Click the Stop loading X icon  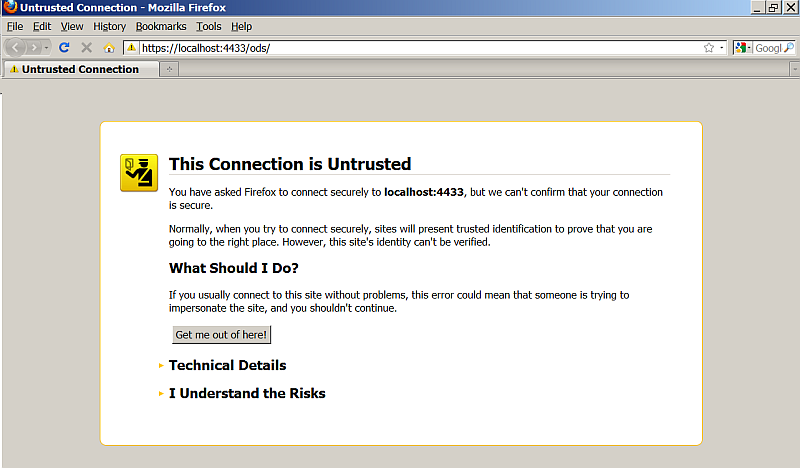[x=87, y=47]
